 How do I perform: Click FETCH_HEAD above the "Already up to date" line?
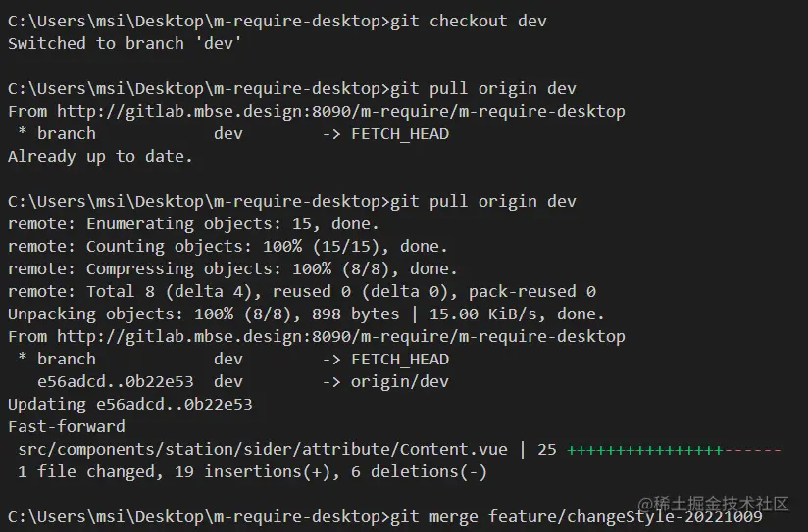pos(399,133)
